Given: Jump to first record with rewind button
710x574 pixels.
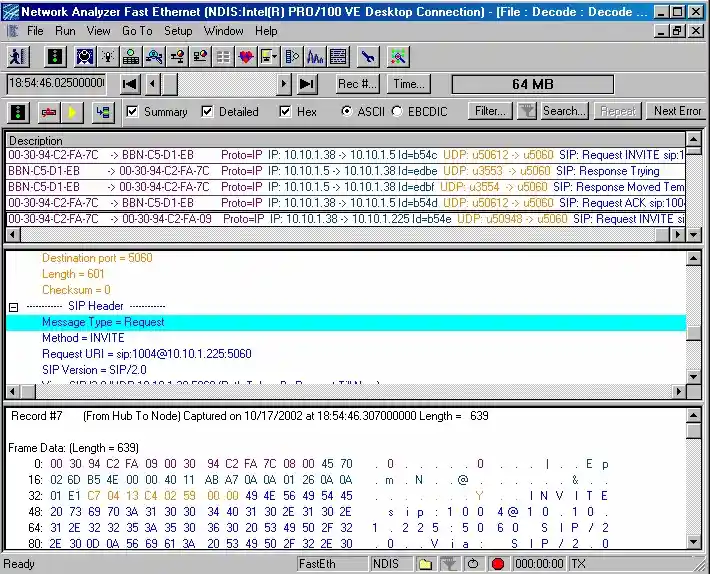Looking at the screenshot, I should click(130, 84).
